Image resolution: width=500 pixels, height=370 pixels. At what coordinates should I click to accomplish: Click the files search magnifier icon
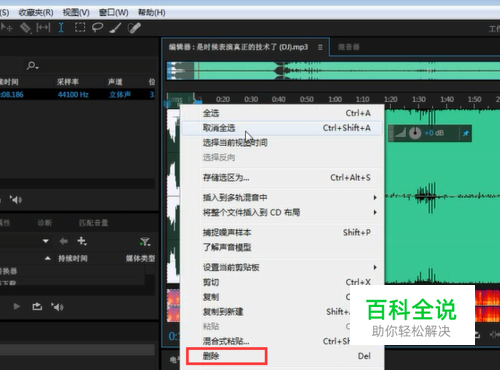(x=32, y=66)
